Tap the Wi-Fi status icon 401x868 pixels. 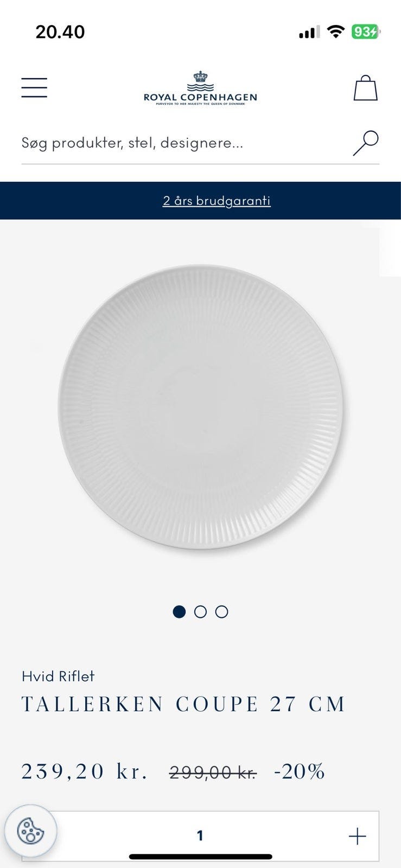336,32
